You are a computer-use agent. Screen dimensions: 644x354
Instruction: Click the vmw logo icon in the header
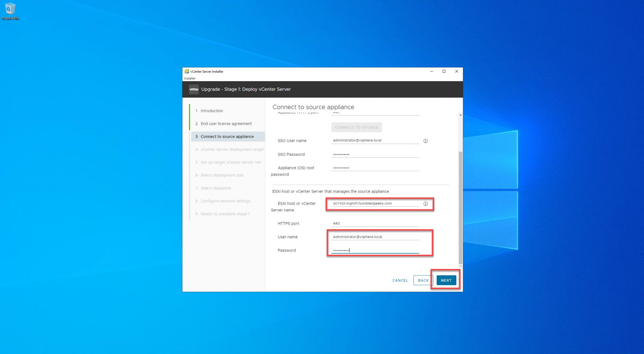(x=193, y=89)
